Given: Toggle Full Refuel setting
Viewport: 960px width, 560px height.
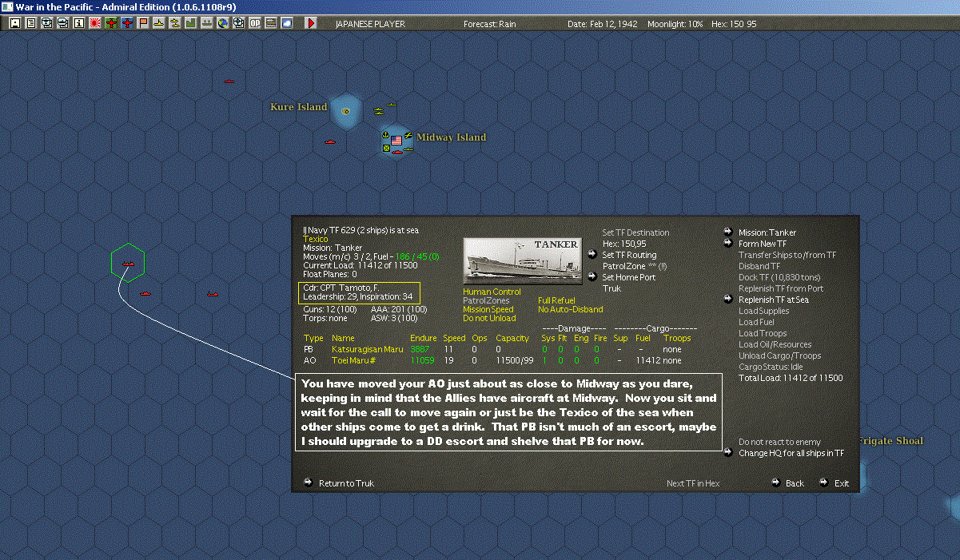Looking at the screenshot, I should point(556,300).
